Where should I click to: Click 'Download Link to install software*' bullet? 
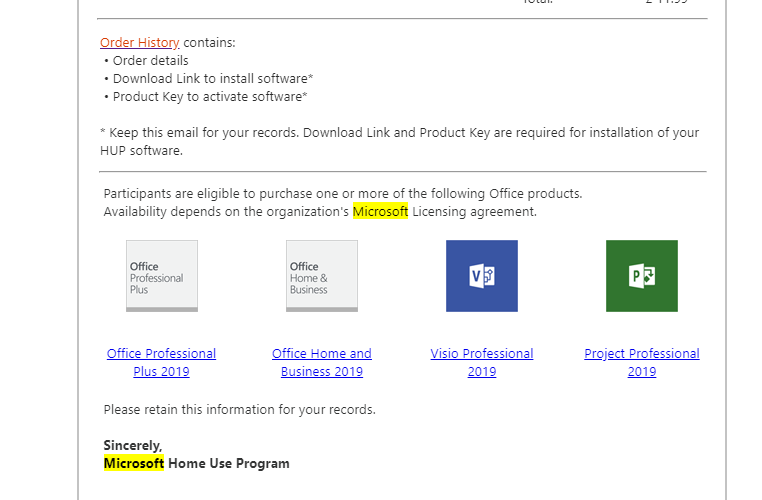point(213,79)
